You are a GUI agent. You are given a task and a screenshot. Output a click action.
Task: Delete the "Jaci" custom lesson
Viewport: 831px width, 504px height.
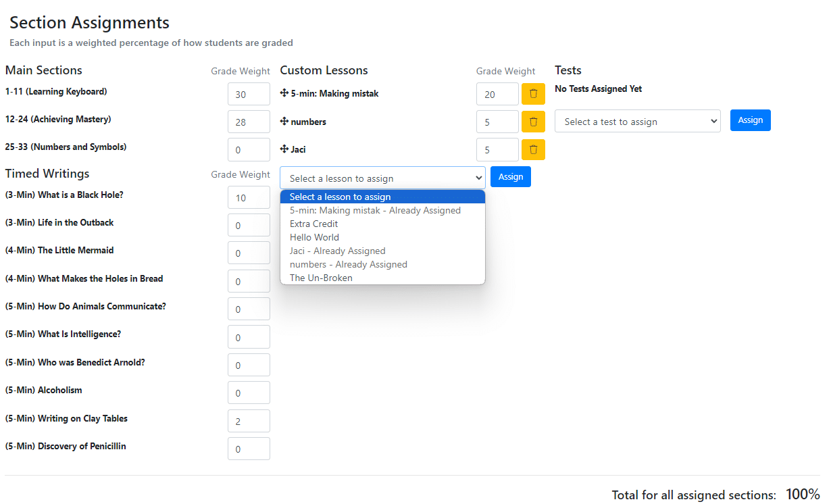[533, 149]
